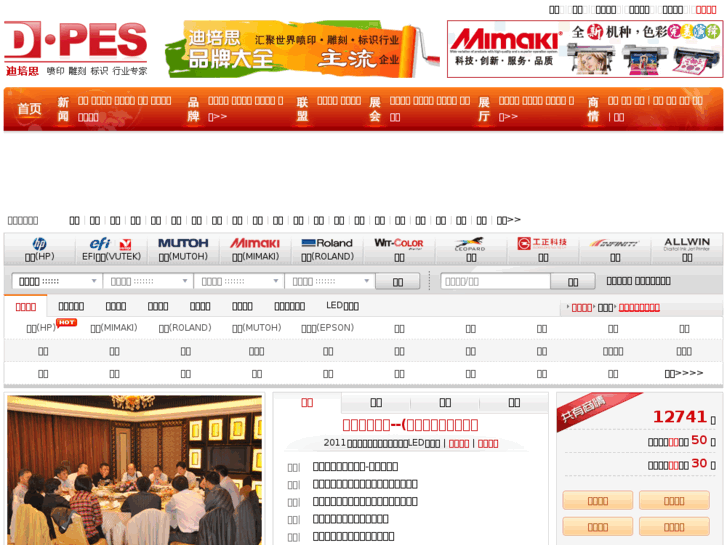Viewport: 727px width, 545px height.
Task: Click the 共有商情 red ribbon label
Action: point(583,409)
